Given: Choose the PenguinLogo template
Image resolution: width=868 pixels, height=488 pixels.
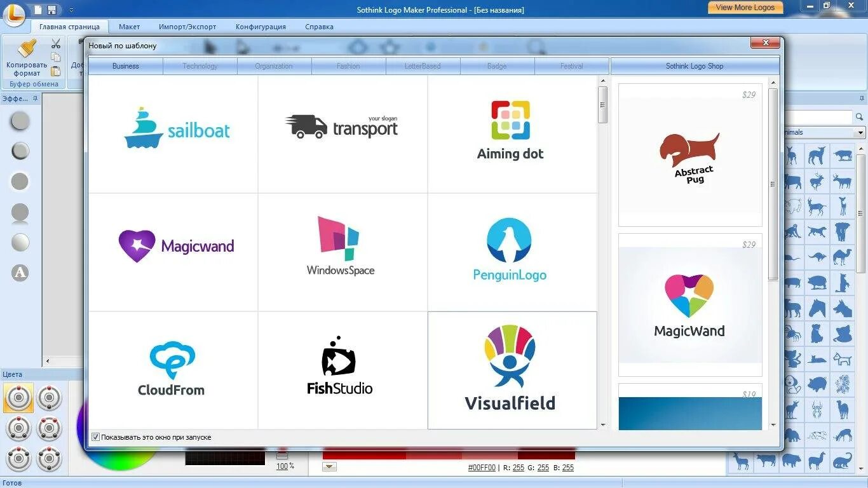Looking at the screenshot, I should pyautogui.click(x=512, y=252).
